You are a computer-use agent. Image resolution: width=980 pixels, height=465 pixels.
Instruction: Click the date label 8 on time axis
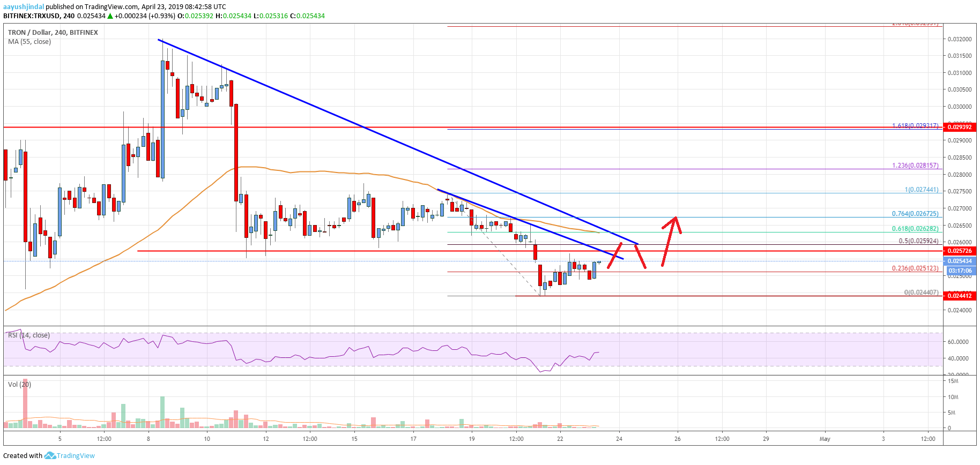click(x=149, y=439)
